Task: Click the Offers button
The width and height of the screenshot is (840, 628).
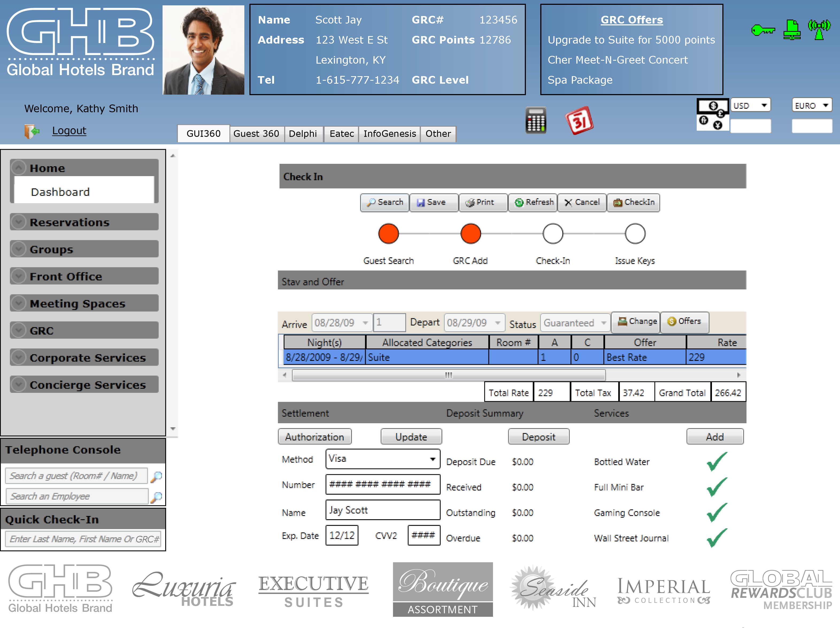Action: point(685,322)
